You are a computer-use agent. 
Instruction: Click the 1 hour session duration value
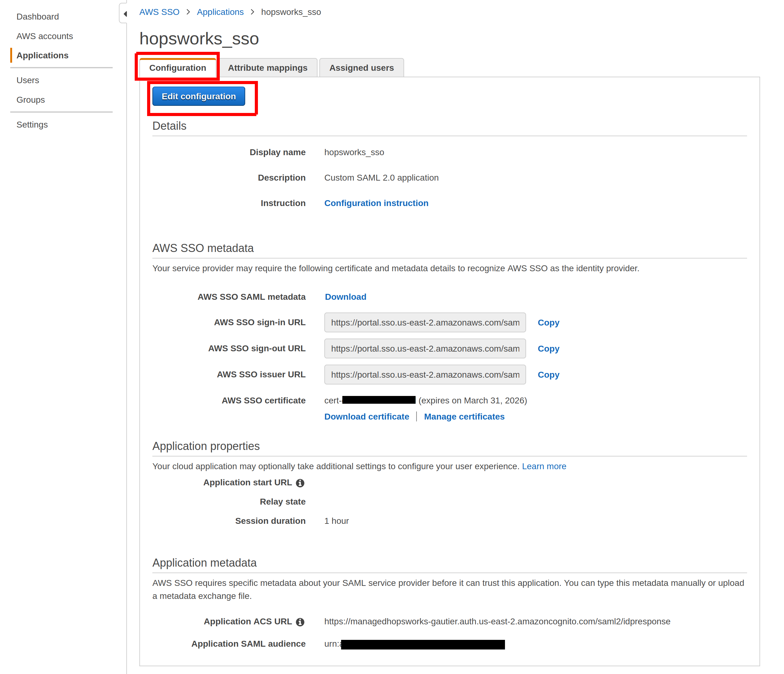point(336,521)
